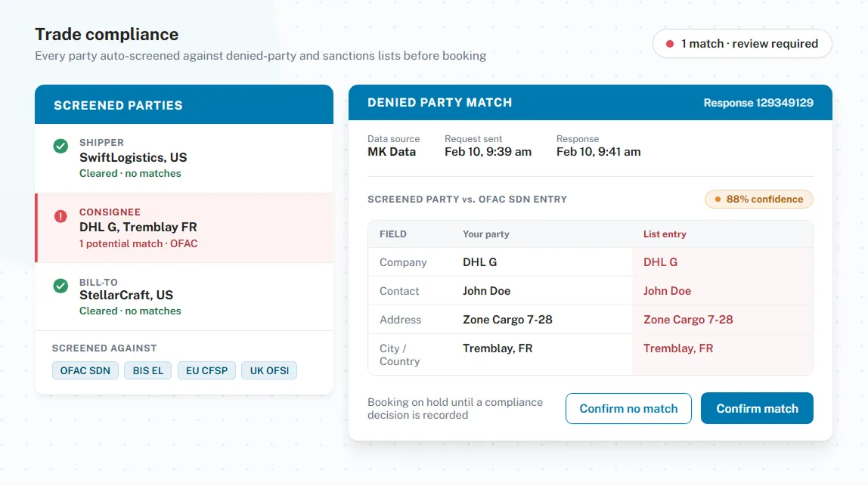This screenshot has height=486, width=868.
Task: Click the MK Data source value
Action: click(392, 152)
